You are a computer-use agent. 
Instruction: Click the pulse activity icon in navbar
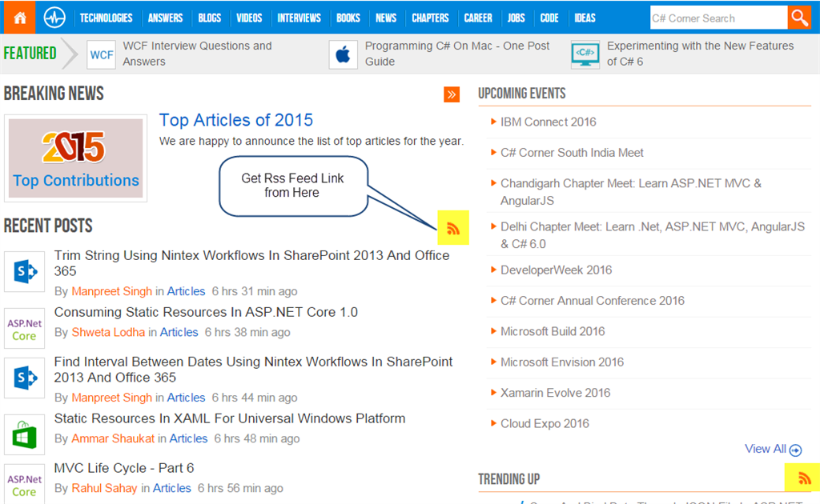pyautogui.click(x=54, y=18)
